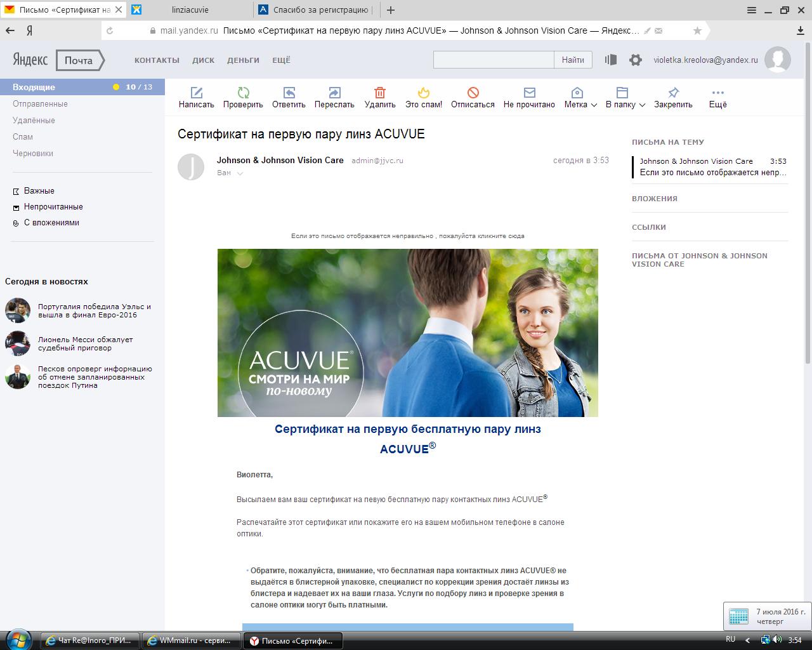Open the browser hamburger menu
812x650 pixels.
pos(752,10)
